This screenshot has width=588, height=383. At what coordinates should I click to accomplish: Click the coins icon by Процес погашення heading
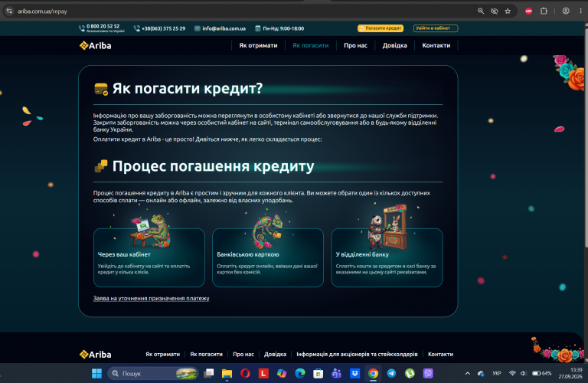(x=101, y=166)
